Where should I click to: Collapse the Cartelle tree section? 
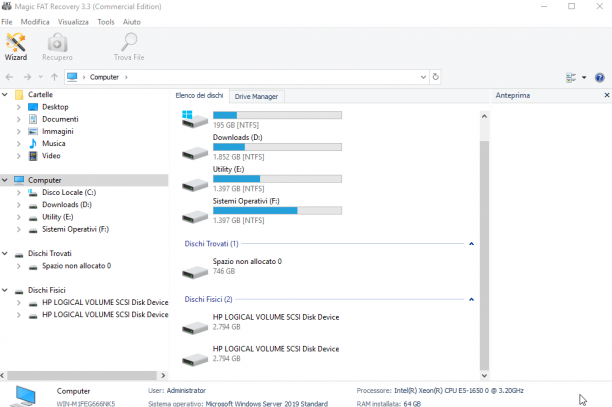[x=5, y=94]
